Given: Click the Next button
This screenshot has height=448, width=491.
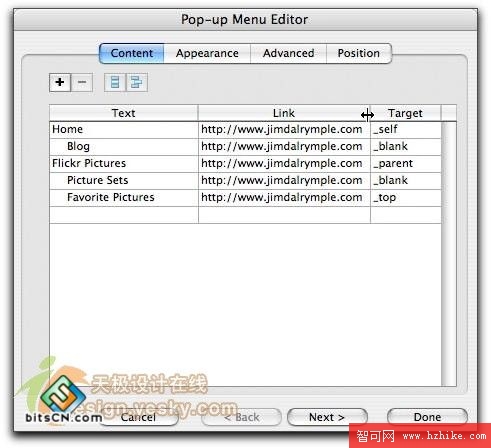Looking at the screenshot, I should click(x=327, y=417).
